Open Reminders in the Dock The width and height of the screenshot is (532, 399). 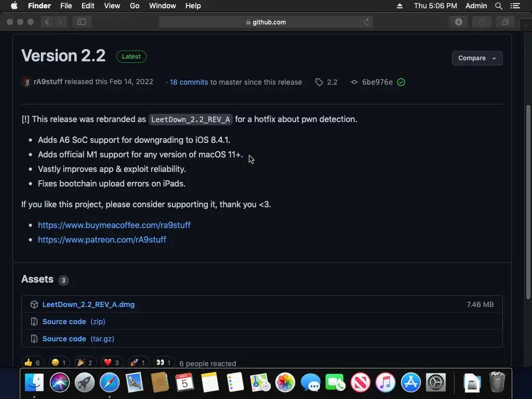(x=235, y=382)
